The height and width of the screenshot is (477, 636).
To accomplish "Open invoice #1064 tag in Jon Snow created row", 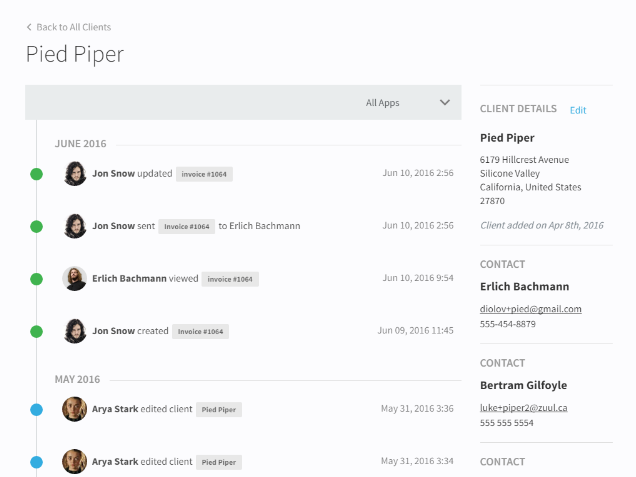I will (200, 331).
